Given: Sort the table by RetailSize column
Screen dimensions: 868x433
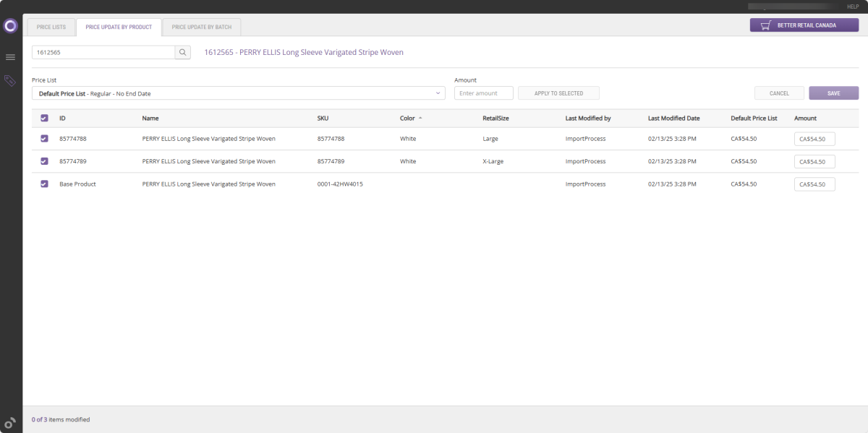Looking at the screenshot, I should pyautogui.click(x=495, y=118).
